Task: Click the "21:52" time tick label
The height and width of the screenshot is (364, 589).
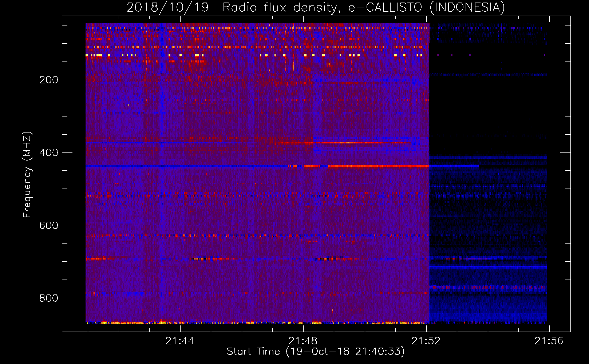Action: click(x=426, y=341)
